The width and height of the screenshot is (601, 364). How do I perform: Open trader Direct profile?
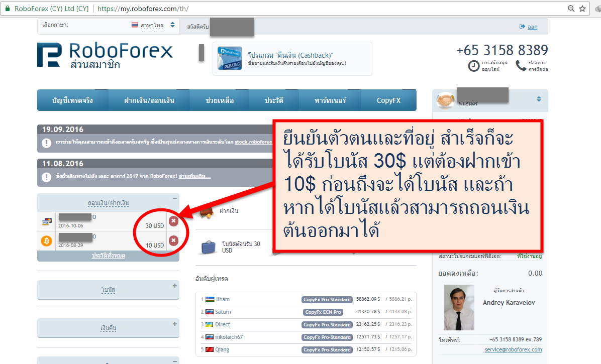223,324
